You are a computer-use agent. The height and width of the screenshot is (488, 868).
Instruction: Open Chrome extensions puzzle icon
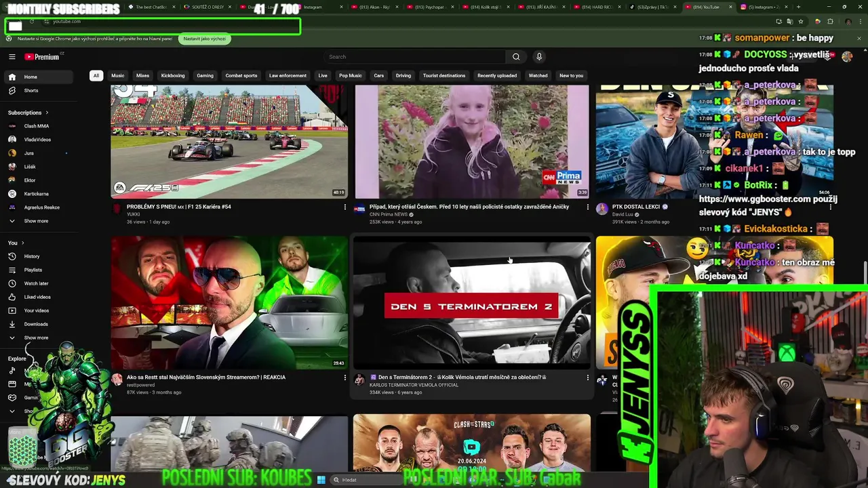tap(830, 22)
